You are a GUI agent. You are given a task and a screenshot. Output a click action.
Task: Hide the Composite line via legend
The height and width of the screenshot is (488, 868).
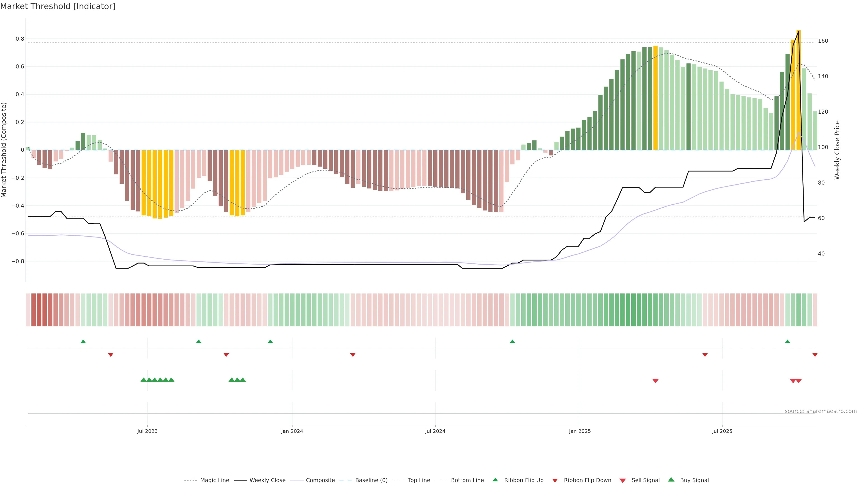point(320,480)
